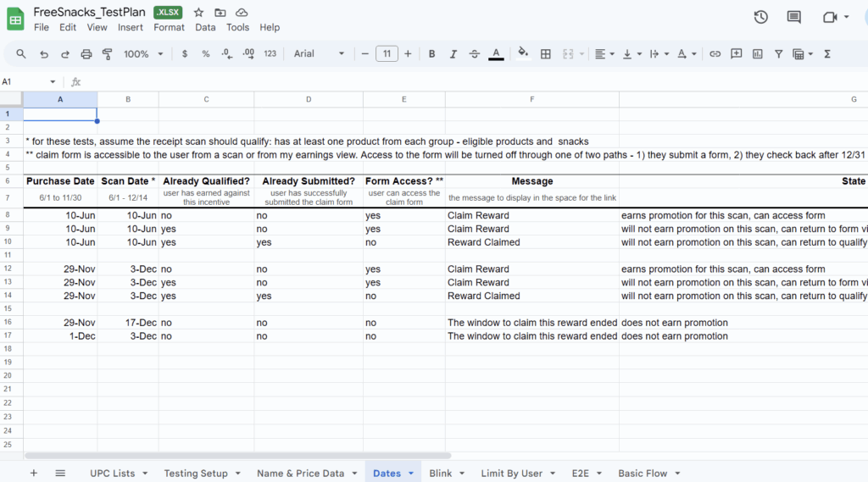This screenshot has height=482, width=868.
Task: Print the spreadsheet using print icon
Action: click(86, 54)
